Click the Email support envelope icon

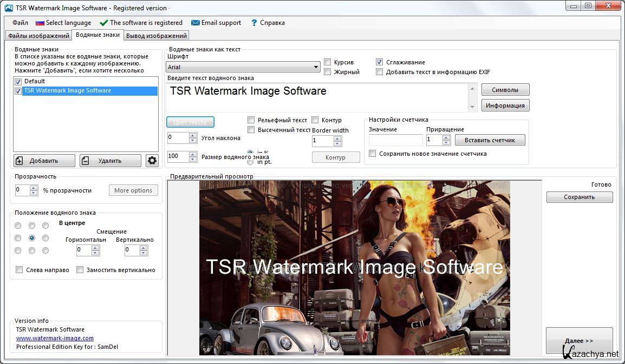coord(195,23)
